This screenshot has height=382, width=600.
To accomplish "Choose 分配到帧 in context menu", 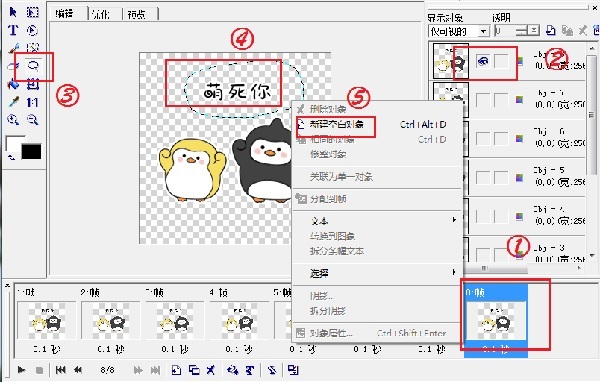I will point(378,199).
